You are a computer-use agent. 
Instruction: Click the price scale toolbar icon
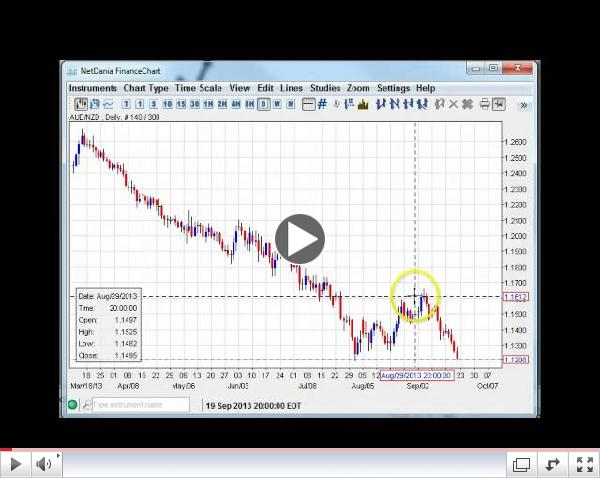(349, 104)
